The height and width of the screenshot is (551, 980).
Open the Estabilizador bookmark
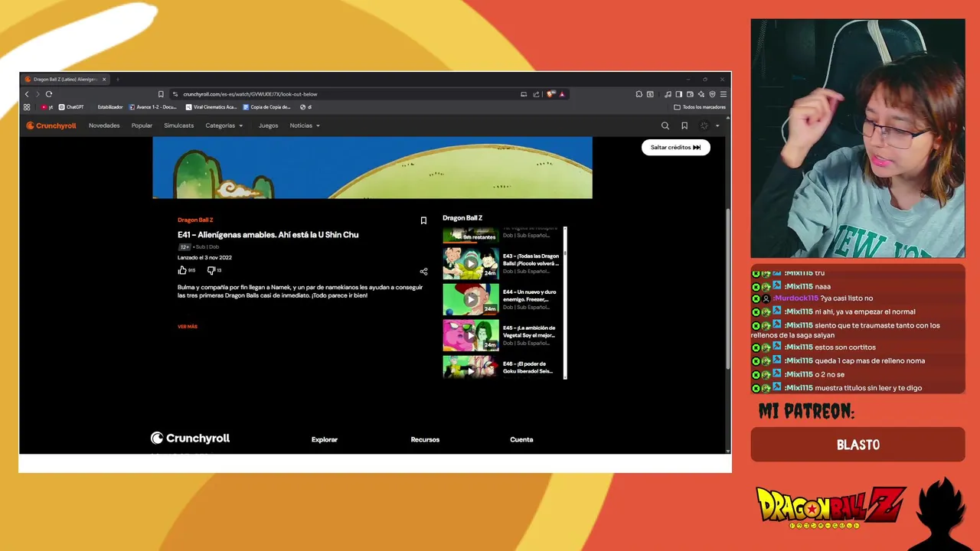point(109,107)
